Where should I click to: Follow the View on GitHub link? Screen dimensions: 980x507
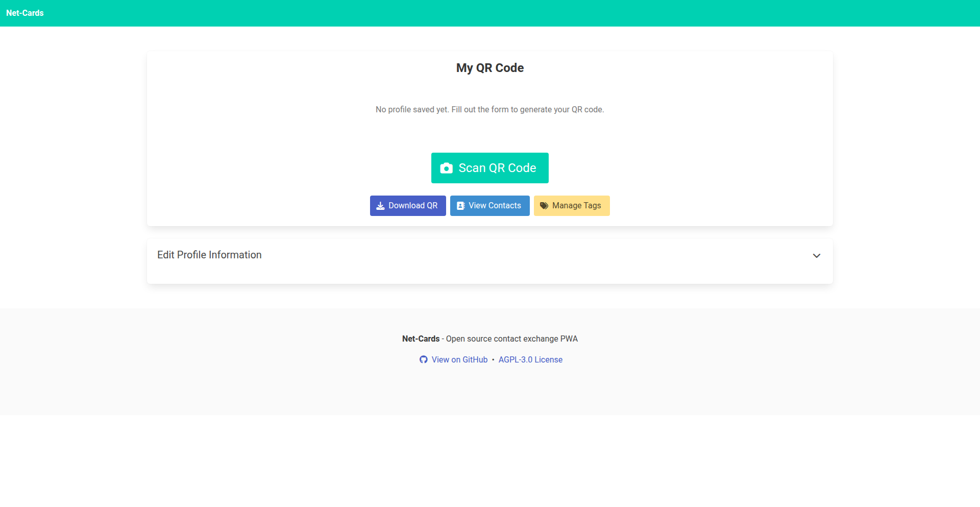459,359
